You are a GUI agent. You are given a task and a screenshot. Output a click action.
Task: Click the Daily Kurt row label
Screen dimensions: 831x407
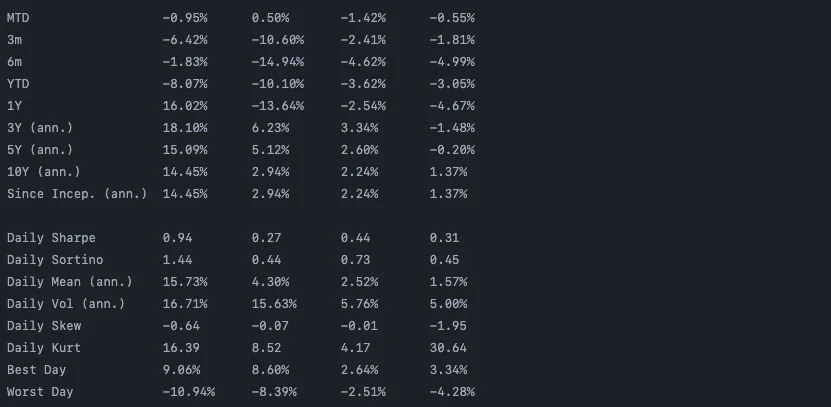point(44,348)
